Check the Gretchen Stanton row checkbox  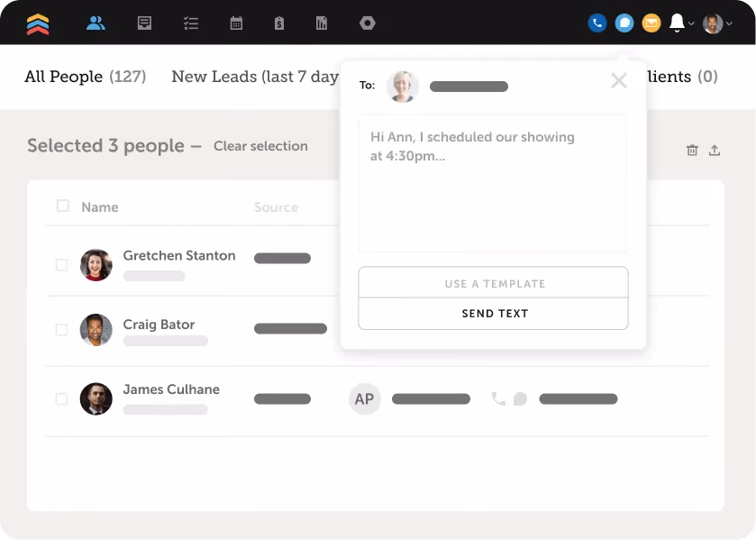click(x=61, y=265)
